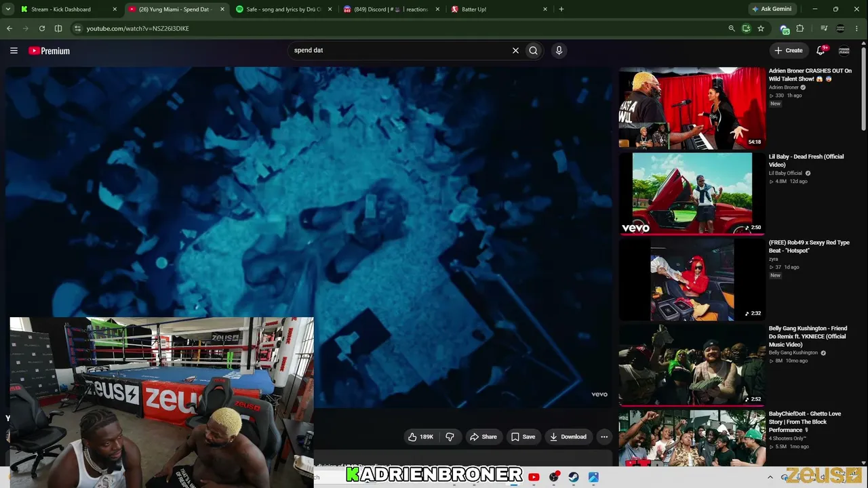Image resolution: width=868 pixels, height=488 pixels.
Task: Open 'Adrien Broner CRASHES OUT' video title
Action: (x=810, y=75)
